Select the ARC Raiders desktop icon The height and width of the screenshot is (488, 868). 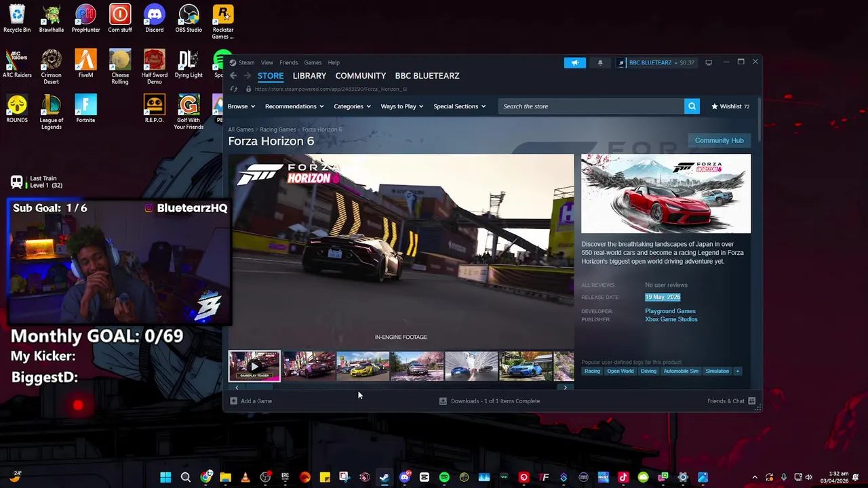[x=17, y=64]
